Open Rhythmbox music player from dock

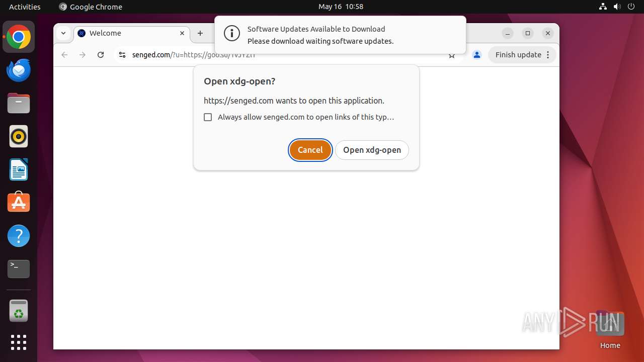click(x=19, y=136)
